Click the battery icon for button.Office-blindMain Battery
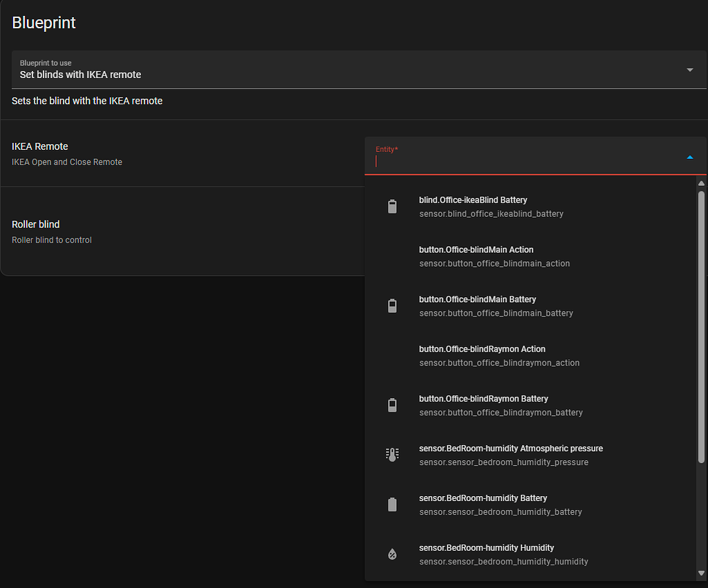The width and height of the screenshot is (708, 588). point(393,305)
